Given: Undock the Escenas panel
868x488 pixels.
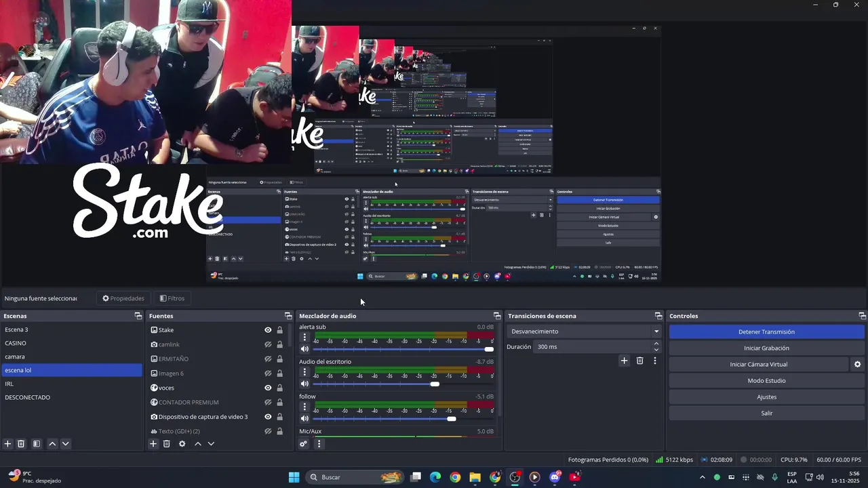Looking at the screenshot, I should coord(138,316).
